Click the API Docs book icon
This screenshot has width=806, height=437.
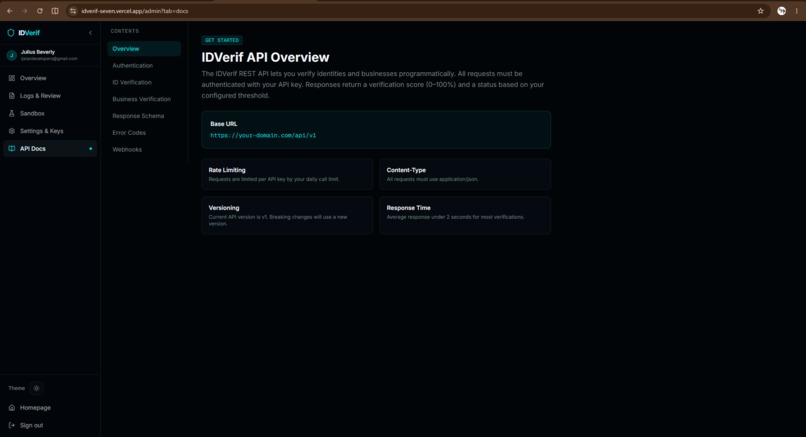click(x=12, y=149)
